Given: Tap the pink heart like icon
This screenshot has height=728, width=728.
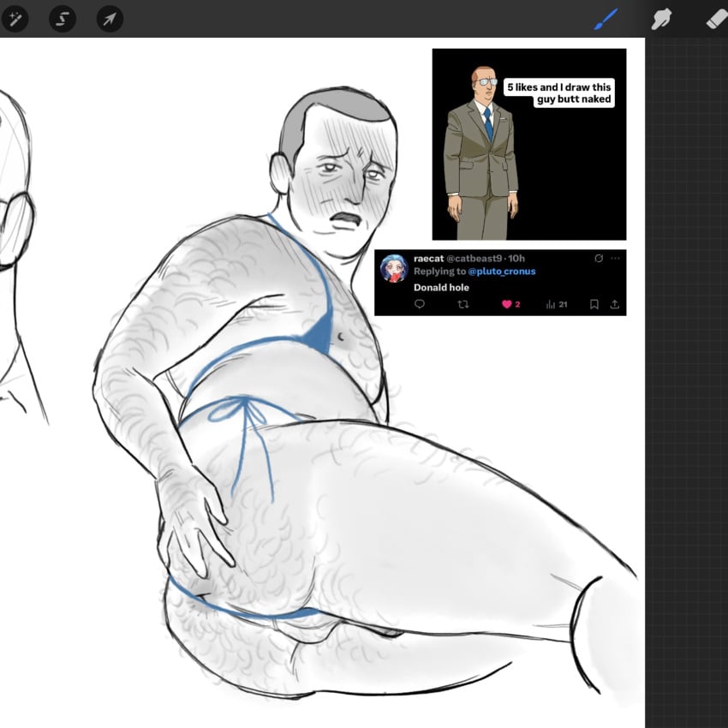Looking at the screenshot, I should [x=506, y=304].
